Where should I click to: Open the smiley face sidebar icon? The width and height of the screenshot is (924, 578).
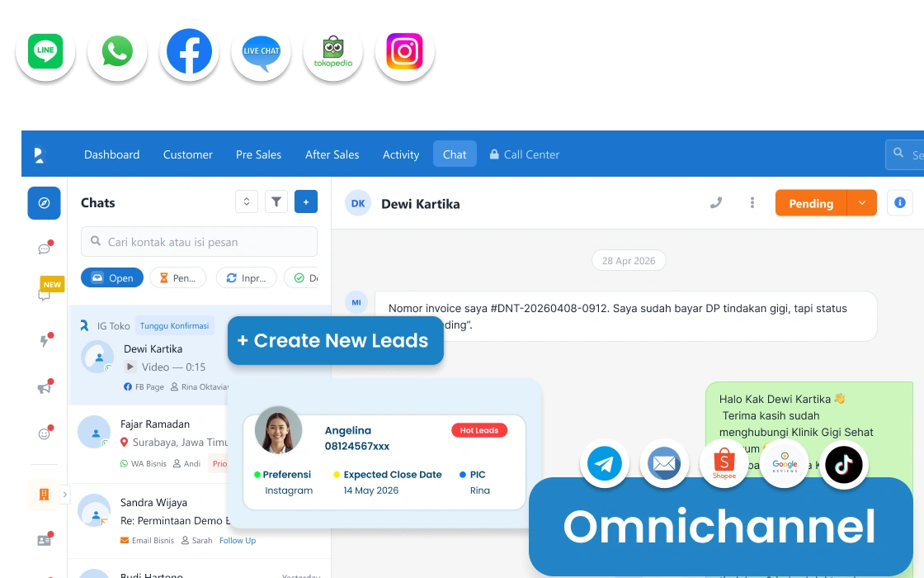pyautogui.click(x=45, y=433)
